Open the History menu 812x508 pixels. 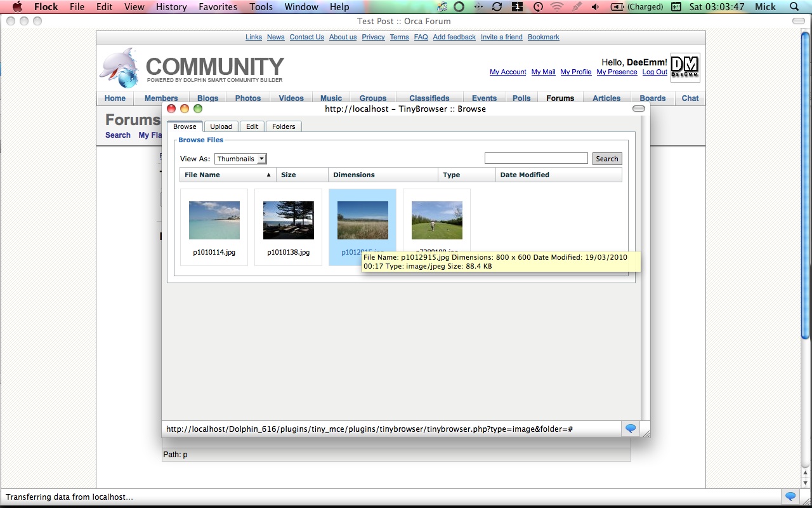point(171,6)
